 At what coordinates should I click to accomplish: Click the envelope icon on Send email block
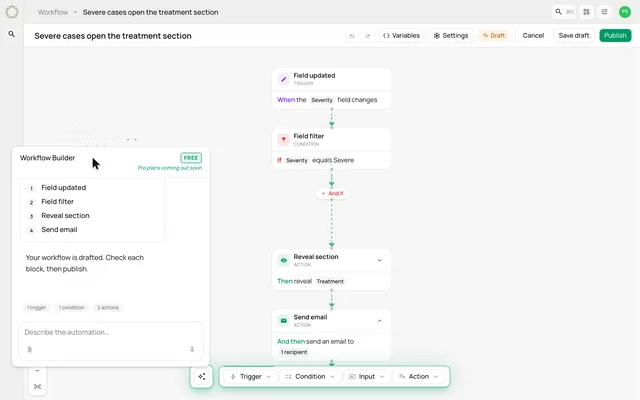(x=283, y=320)
